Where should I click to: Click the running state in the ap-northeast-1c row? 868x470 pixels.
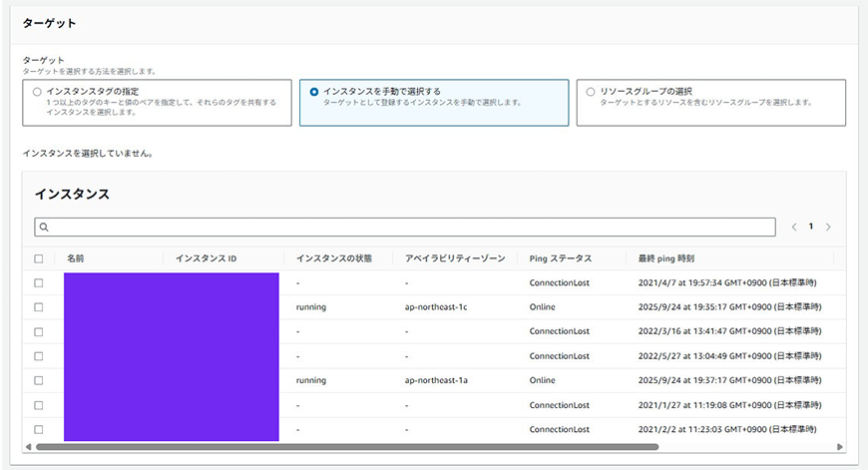pos(311,307)
